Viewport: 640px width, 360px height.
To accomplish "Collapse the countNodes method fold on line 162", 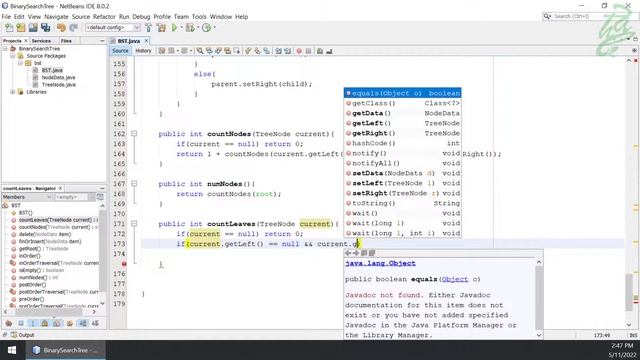I will pos(134,133).
